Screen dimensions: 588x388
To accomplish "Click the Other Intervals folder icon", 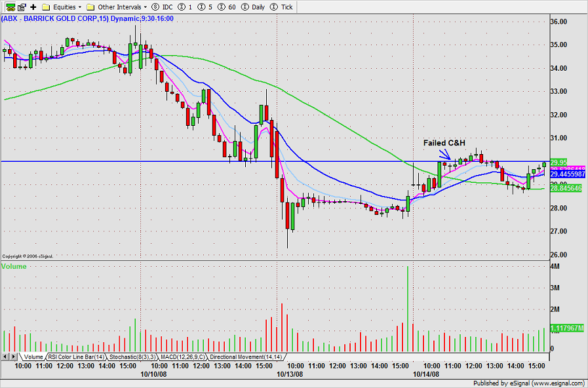I will click(x=90, y=7).
